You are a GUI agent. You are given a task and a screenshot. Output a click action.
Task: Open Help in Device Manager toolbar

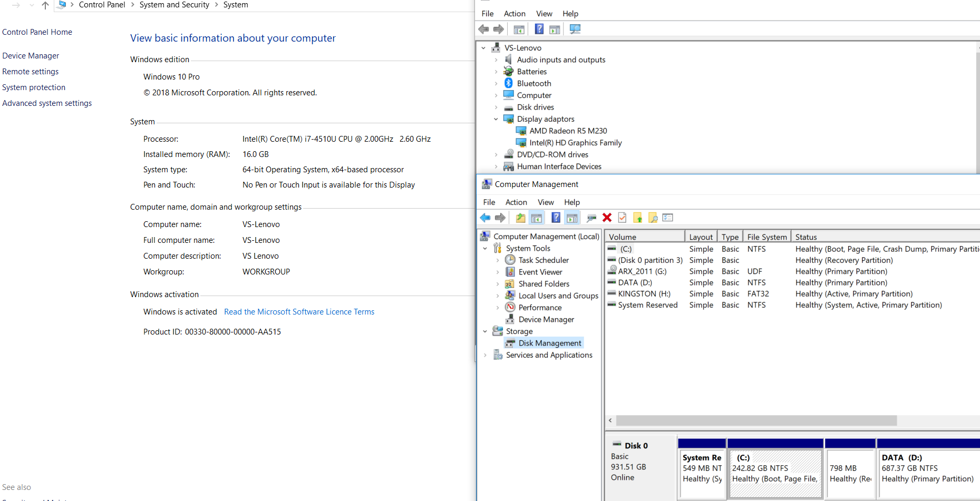point(539,29)
